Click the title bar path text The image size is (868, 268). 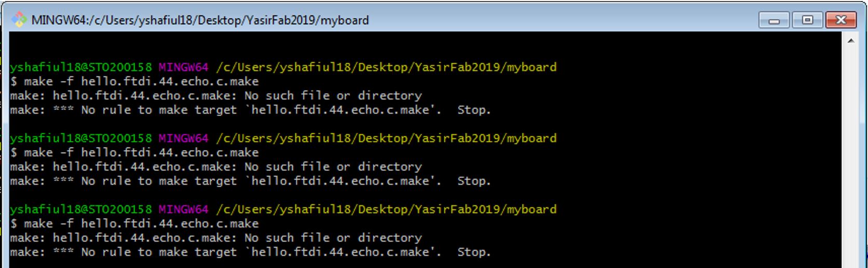[x=200, y=20]
